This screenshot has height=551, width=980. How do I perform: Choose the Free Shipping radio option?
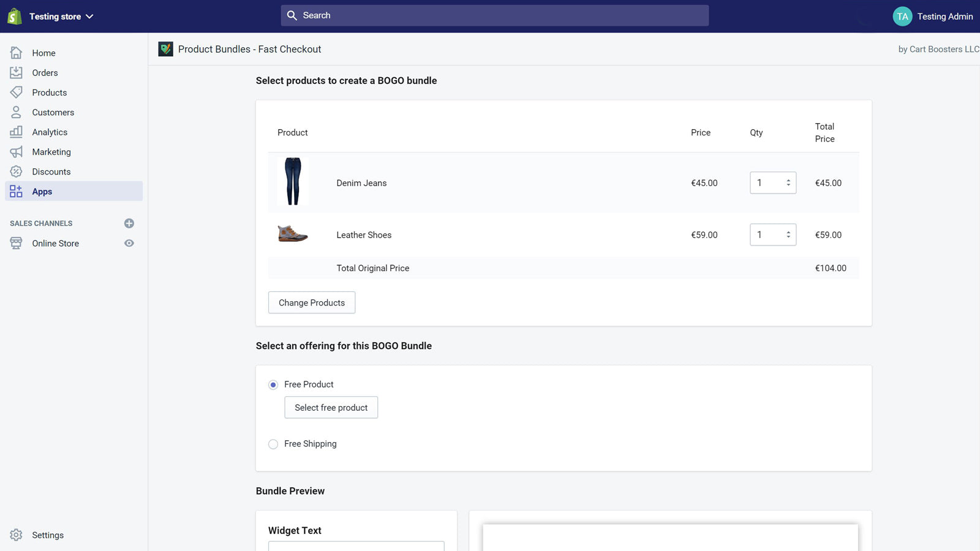pos(273,444)
